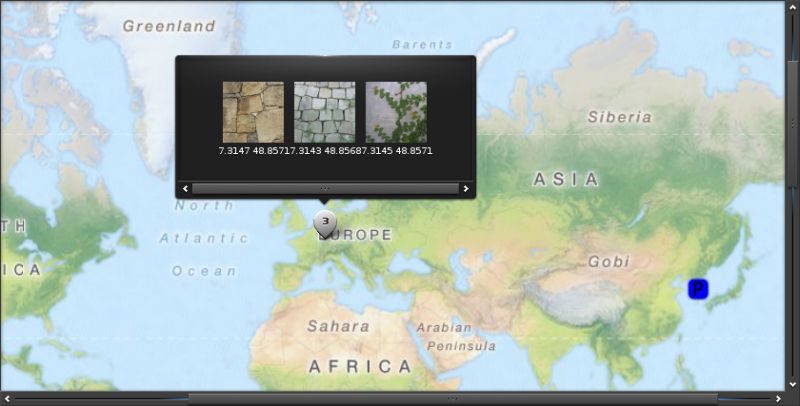This screenshot has height=406, width=800.
Task: Open the brown stone wall thumbnail
Action: (254, 112)
